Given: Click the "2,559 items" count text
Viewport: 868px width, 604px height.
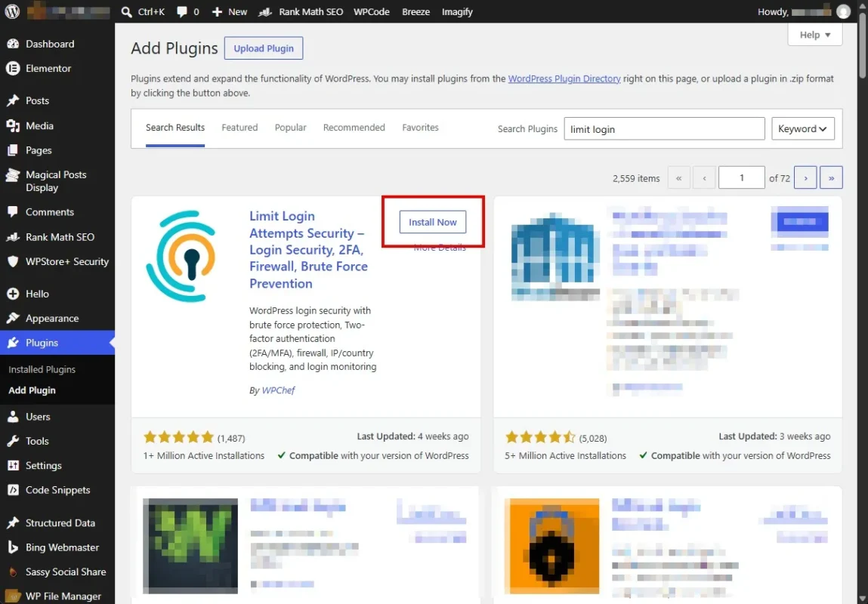Looking at the screenshot, I should coord(636,178).
